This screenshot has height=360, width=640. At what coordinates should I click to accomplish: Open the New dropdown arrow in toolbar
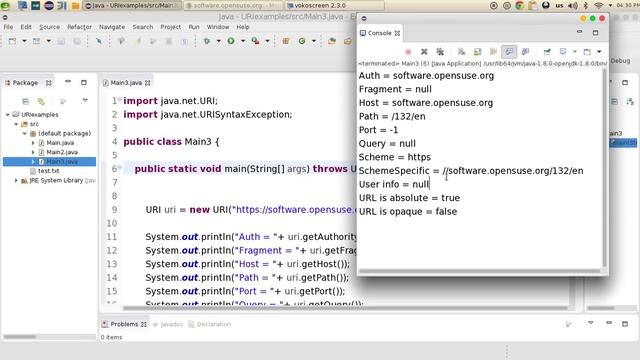point(24,41)
